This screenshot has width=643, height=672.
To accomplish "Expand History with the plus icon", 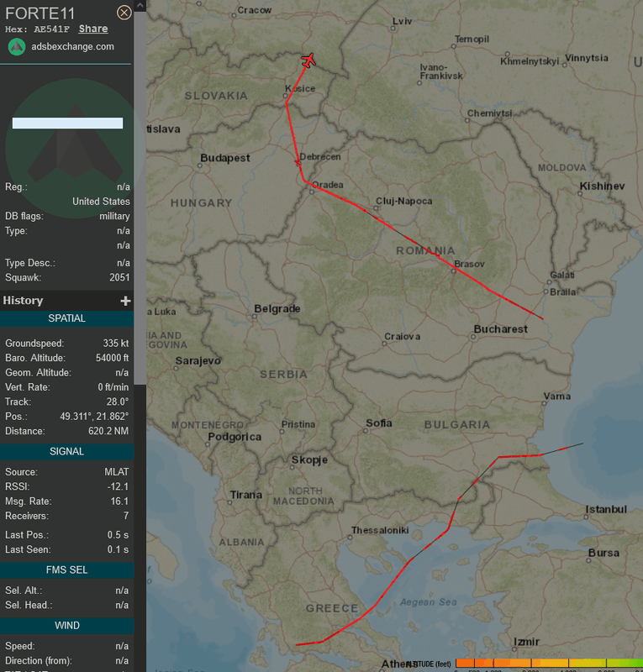I will pos(125,301).
